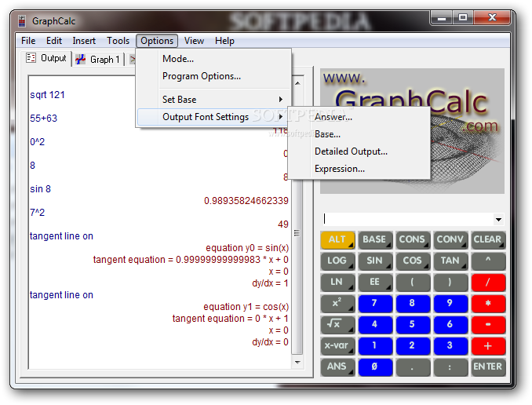
Task: Click the close parenthesis key
Action: [x=450, y=282]
